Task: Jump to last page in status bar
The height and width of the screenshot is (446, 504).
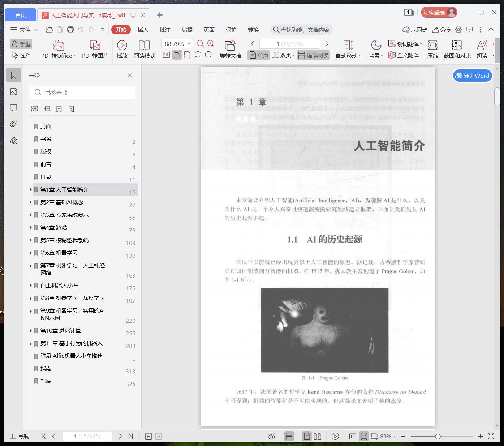Action: (131, 436)
